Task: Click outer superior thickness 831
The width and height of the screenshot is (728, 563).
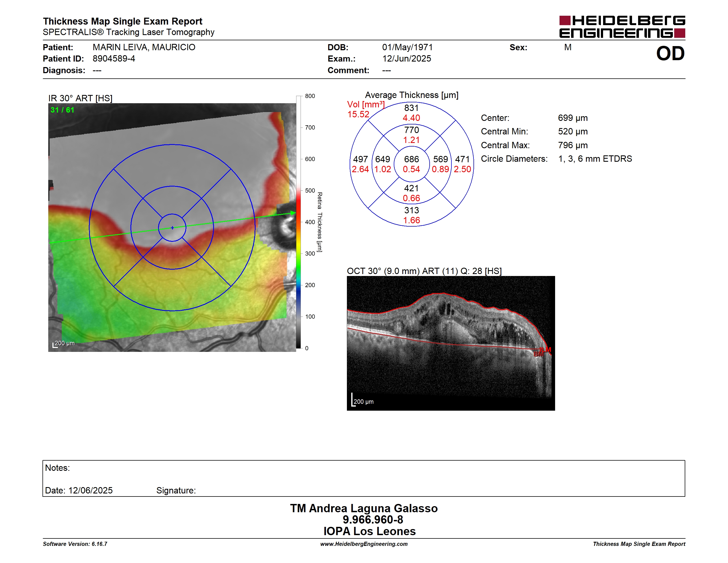Action: click(411, 108)
